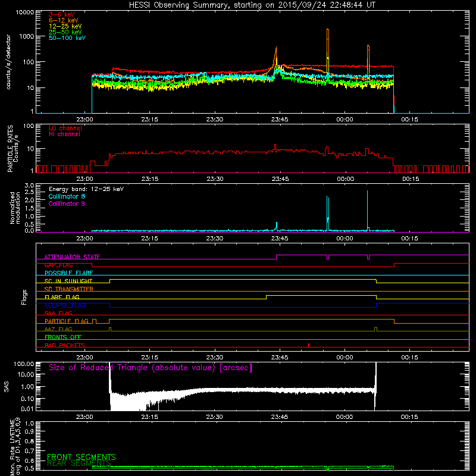
Task: Click the 'Size of Reduced Triangle' caption
Action: click(x=151, y=368)
